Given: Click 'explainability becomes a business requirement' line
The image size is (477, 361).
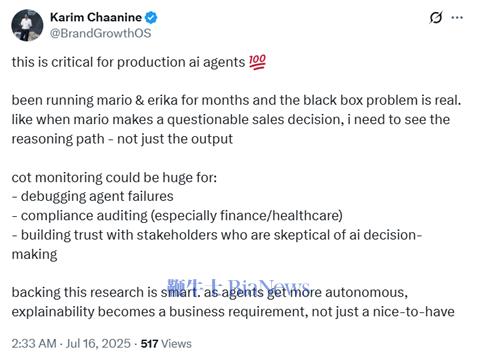Looking at the screenshot, I should tap(233, 312).
